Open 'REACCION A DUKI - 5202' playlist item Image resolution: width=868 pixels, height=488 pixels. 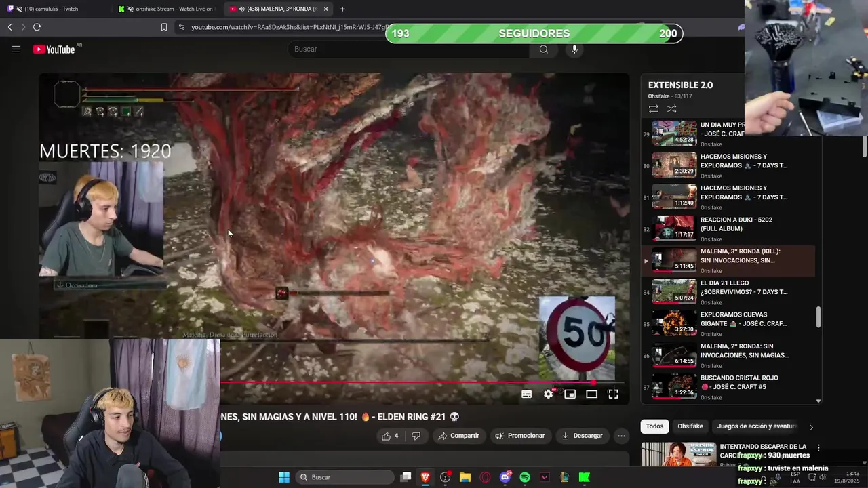729,229
